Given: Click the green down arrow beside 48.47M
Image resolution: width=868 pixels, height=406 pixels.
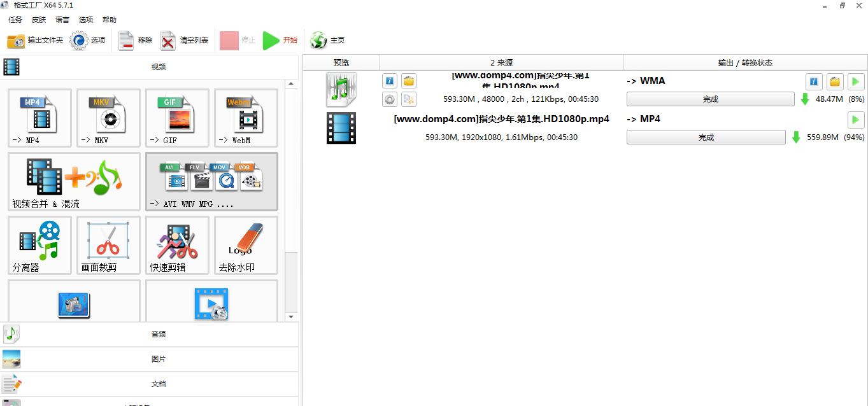Looking at the screenshot, I should [x=805, y=99].
